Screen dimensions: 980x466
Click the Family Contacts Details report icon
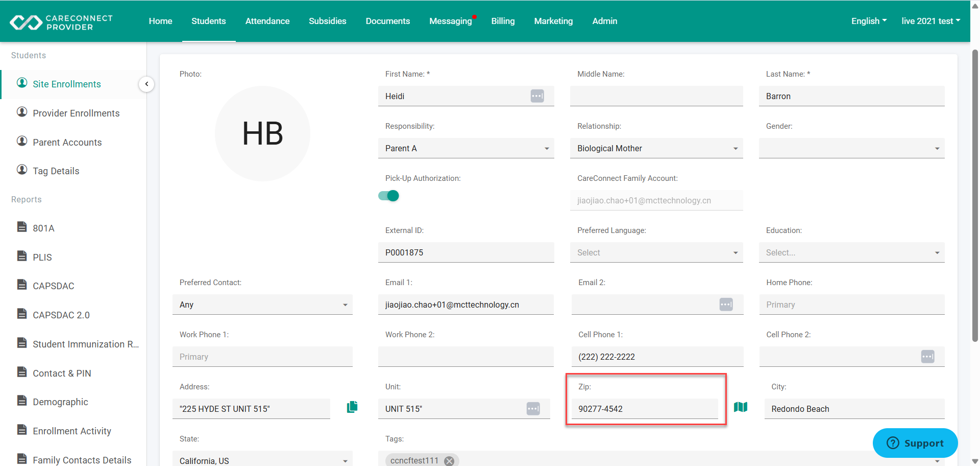click(22, 458)
